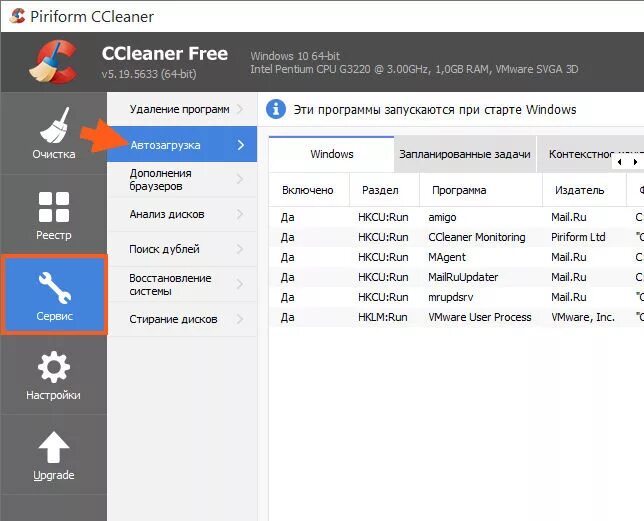Select the VMware User Process entry

[x=456, y=317]
